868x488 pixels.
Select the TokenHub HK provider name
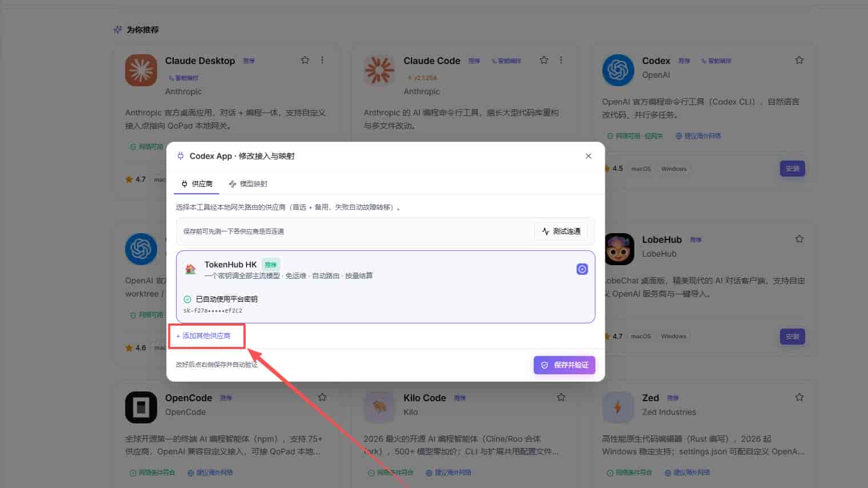pyautogui.click(x=231, y=265)
